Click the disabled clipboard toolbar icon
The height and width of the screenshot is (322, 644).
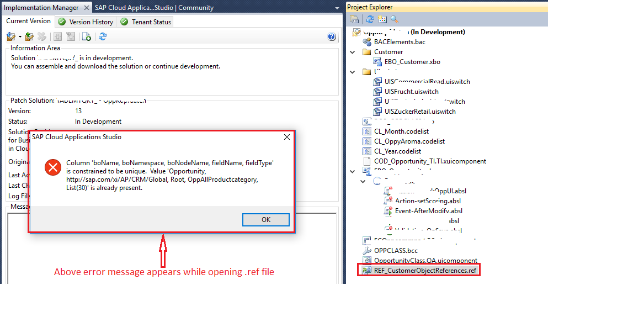click(70, 37)
